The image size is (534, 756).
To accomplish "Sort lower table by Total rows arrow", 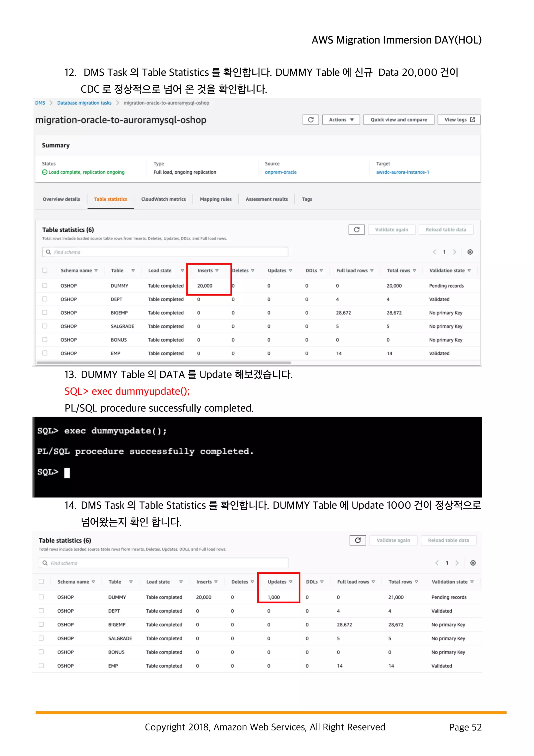I will click(x=416, y=582).
